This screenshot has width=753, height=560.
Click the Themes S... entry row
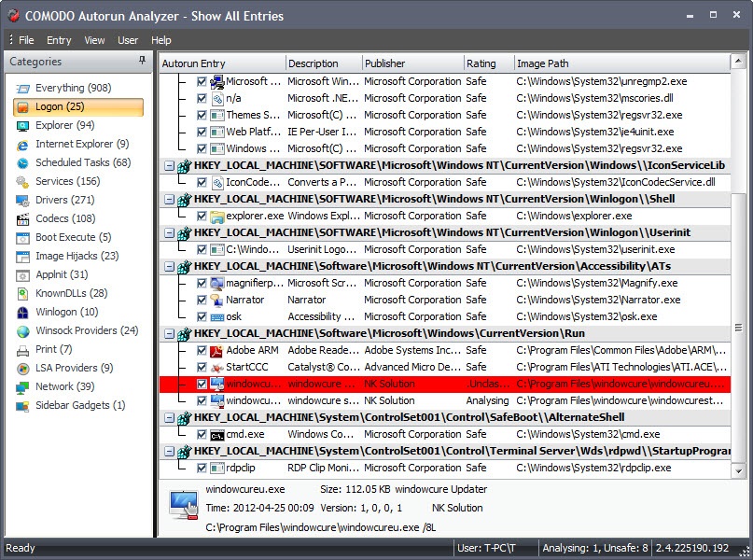(x=445, y=115)
